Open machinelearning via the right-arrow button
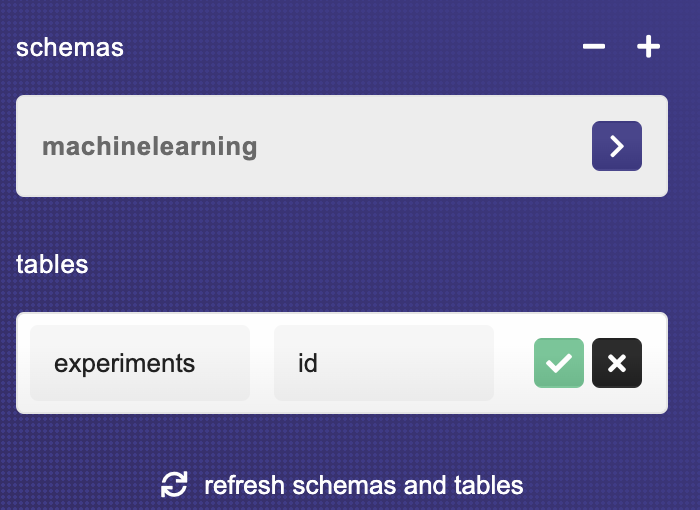The height and width of the screenshot is (510, 700). point(617,146)
